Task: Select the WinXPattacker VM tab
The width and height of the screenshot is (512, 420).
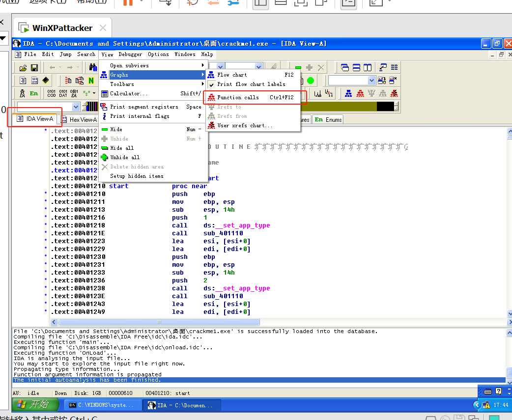Action: (62, 28)
